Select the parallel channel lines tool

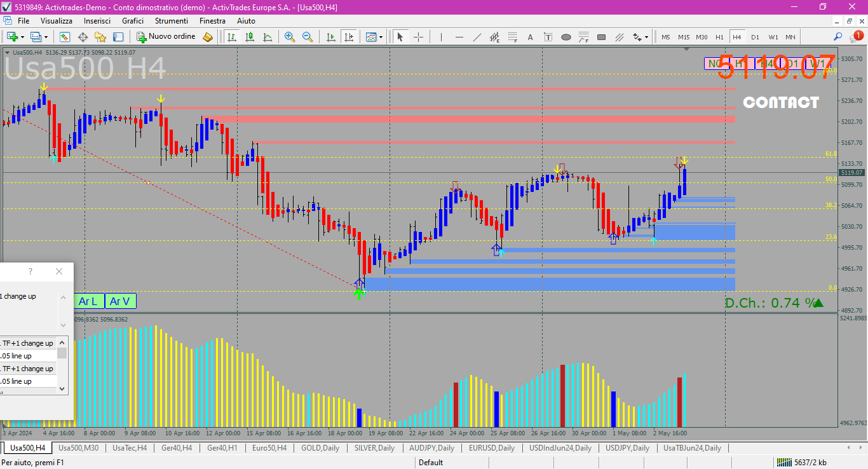coord(619,37)
